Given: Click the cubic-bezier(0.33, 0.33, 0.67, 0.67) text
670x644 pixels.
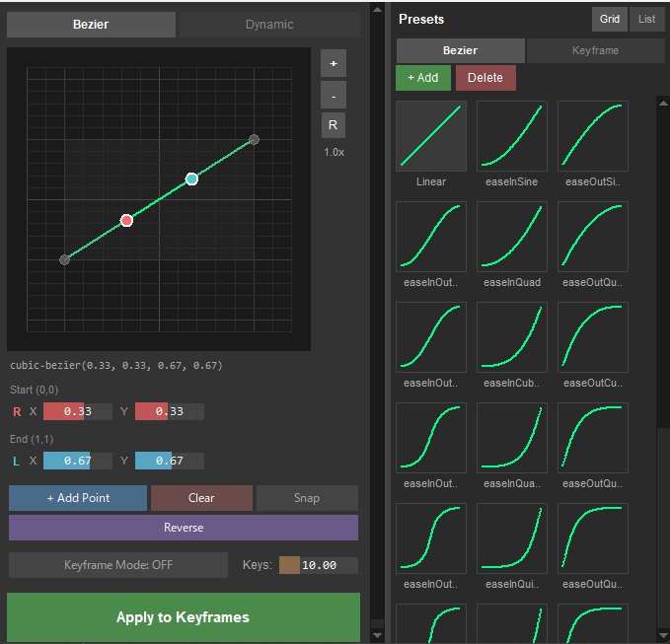Looking at the screenshot, I should (116, 366).
